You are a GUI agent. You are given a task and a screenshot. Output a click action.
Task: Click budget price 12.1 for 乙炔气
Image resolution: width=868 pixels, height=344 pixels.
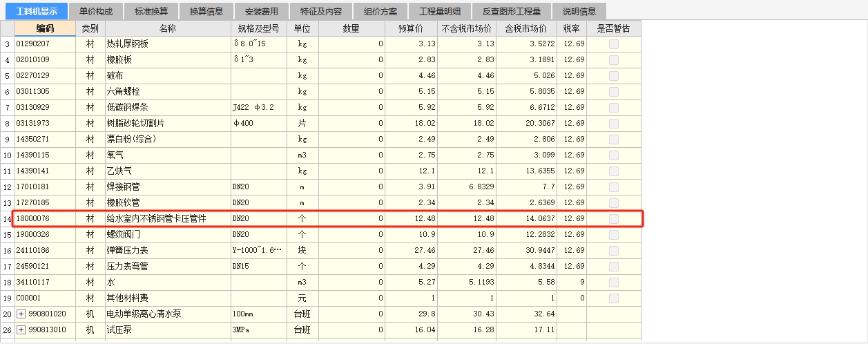[412, 171]
